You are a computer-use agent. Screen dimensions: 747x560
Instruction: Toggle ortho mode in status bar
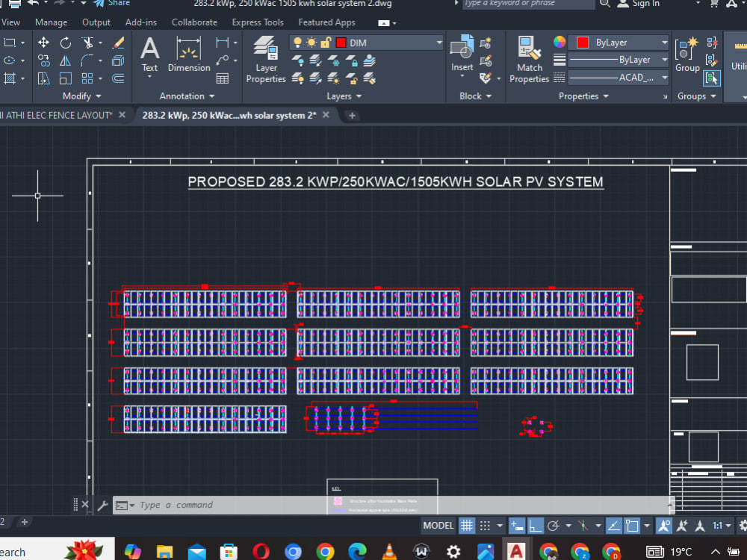[x=535, y=526]
